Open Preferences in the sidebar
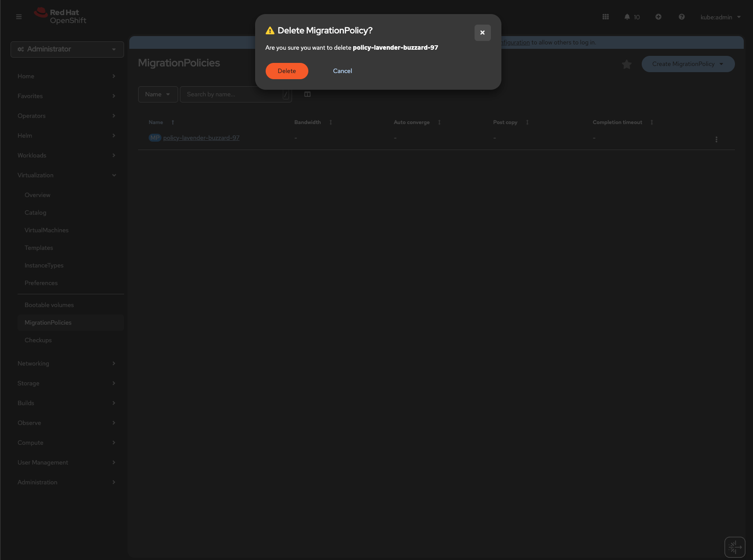The width and height of the screenshot is (753, 560). coord(41,283)
